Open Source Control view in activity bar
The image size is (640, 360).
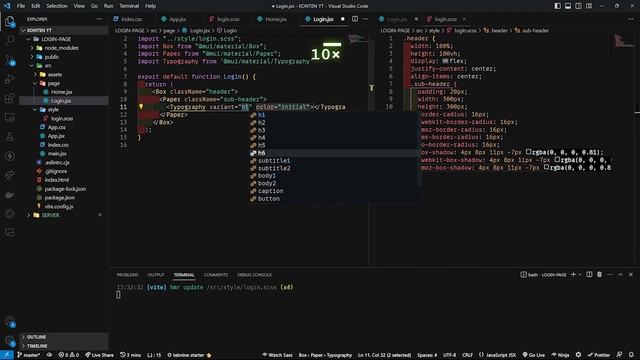(x=10, y=60)
